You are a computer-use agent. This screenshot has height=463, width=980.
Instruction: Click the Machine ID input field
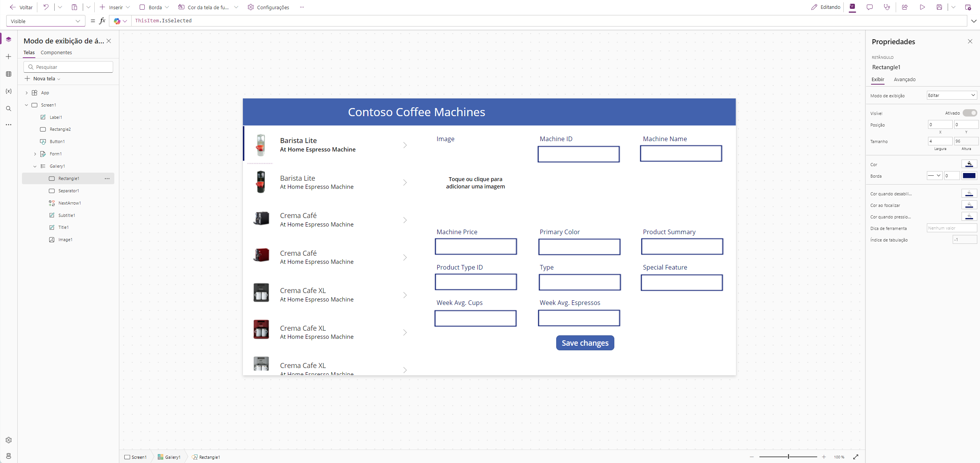pyautogui.click(x=579, y=154)
